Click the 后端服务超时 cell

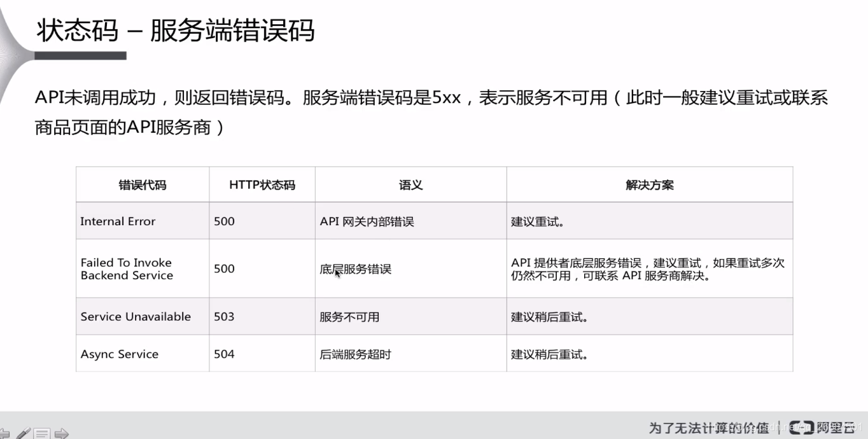click(x=411, y=354)
